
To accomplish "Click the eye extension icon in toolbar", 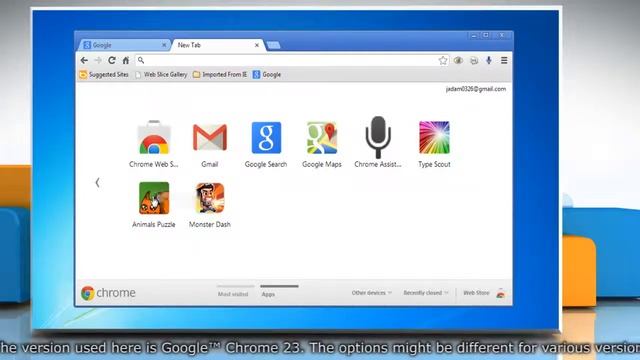I will coord(458,60).
